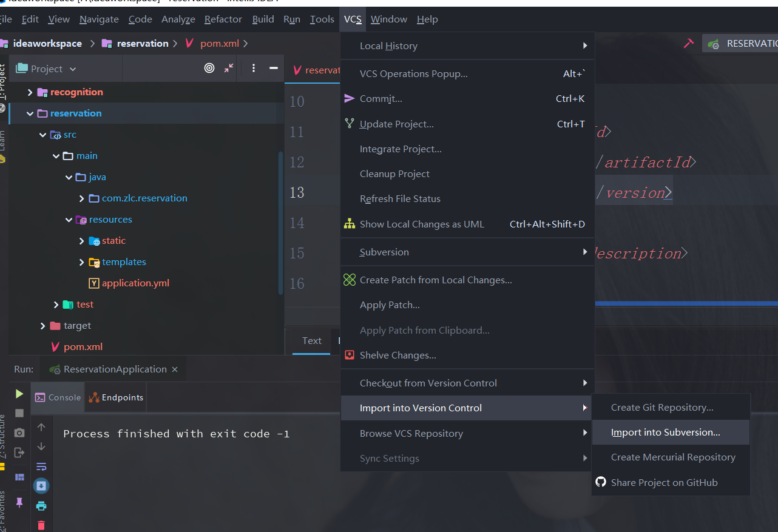Open the Project view dropdown
The height and width of the screenshot is (532, 778).
pos(46,69)
